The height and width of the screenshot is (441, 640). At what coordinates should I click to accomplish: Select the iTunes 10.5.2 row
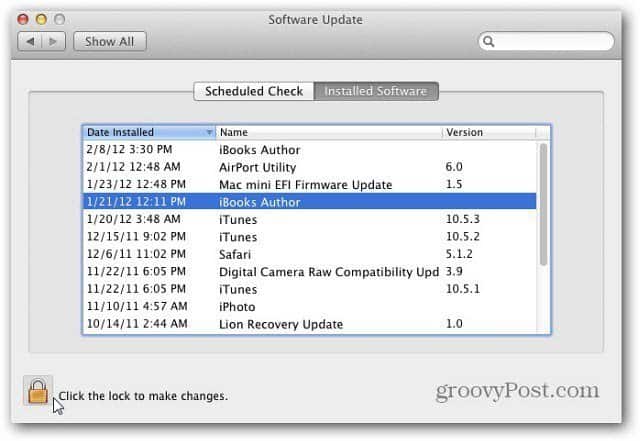309,237
